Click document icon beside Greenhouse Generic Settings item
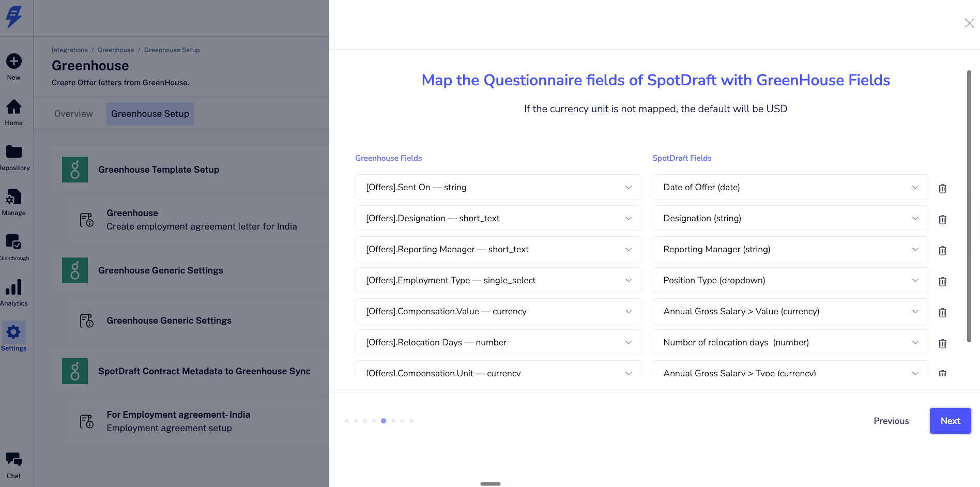The width and height of the screenshot is (980, 487). pyautogui.click(x=87, y=321)
